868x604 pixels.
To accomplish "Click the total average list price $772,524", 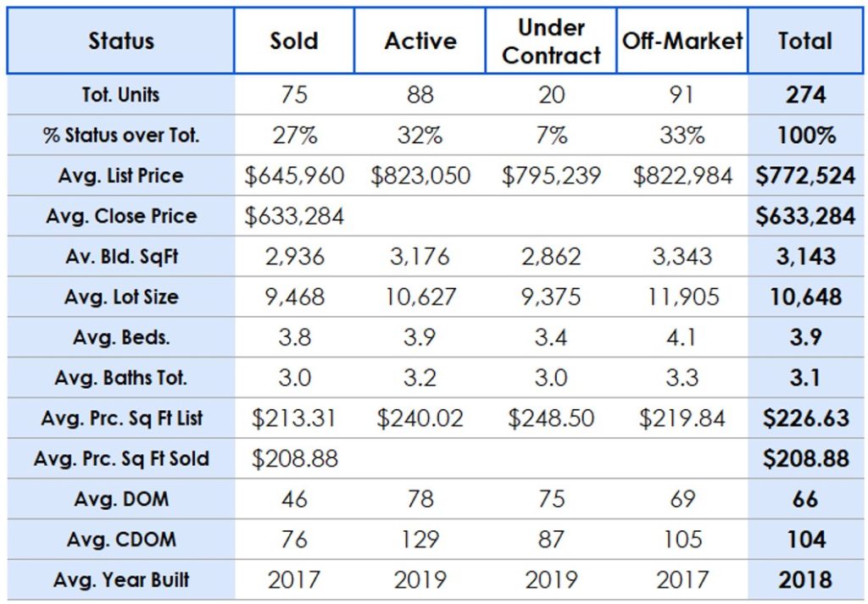I will pos(805,176).
